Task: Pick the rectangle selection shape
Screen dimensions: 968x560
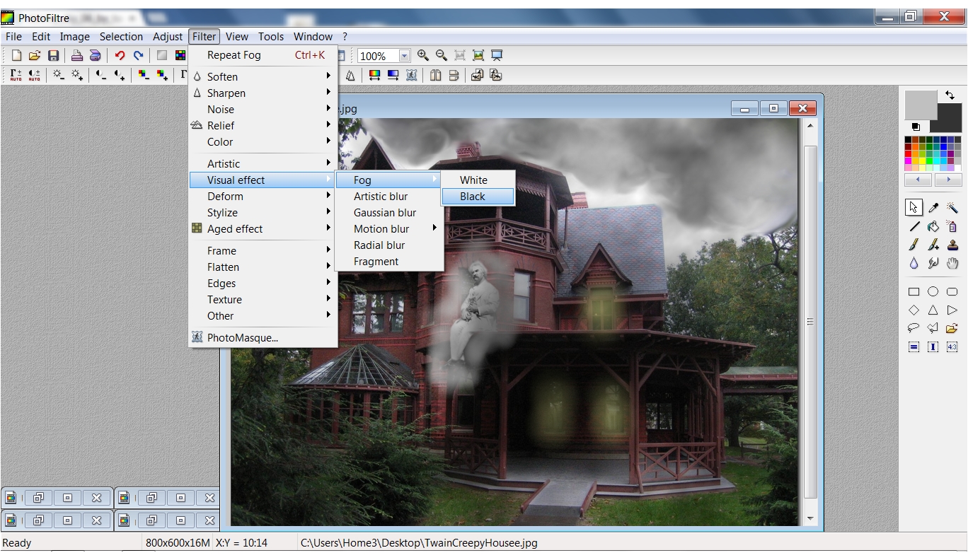Action: pyautogui.click(x=914, y=291)
